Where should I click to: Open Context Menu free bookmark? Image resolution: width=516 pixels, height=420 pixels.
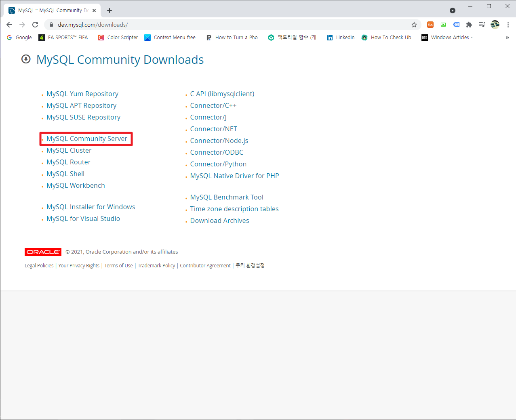(x=172, y=38)
